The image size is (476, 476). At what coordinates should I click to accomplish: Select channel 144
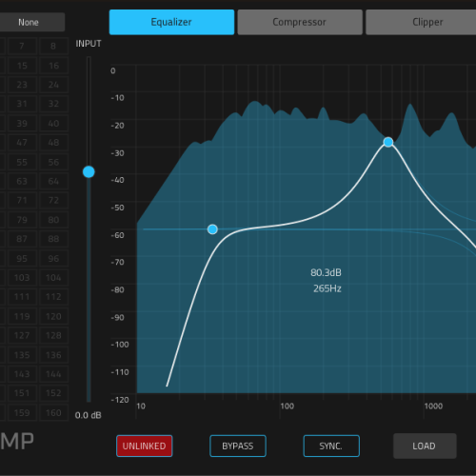click(53, 374)
